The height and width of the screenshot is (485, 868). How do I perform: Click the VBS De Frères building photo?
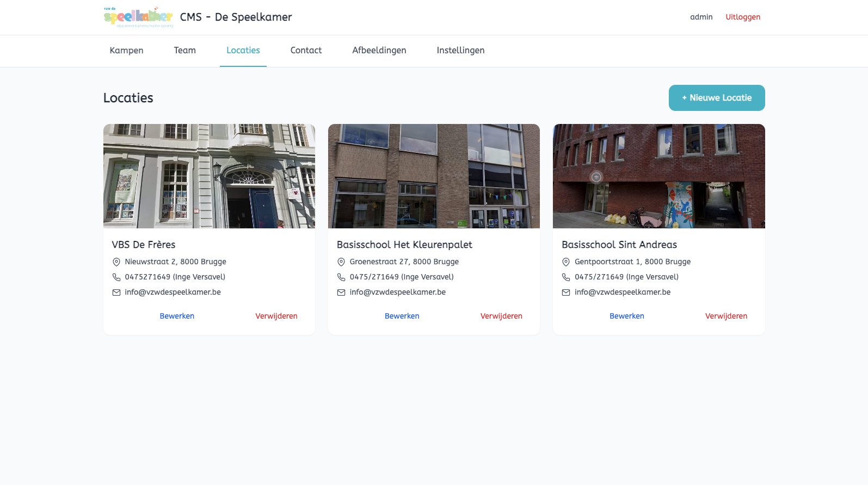[209, 176]
